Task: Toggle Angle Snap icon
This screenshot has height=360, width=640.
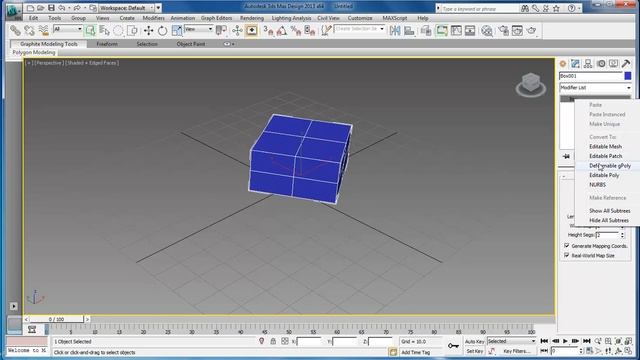Action: (x=282, y=30)
